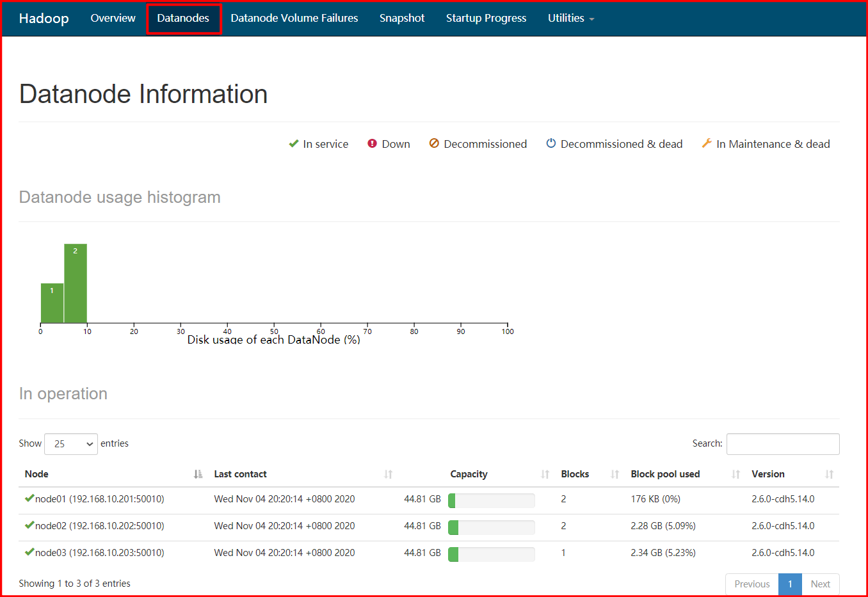868x597 pixels.
Task: Toggle sorting on the Last contact column
Action: click(x=388, y=474)
